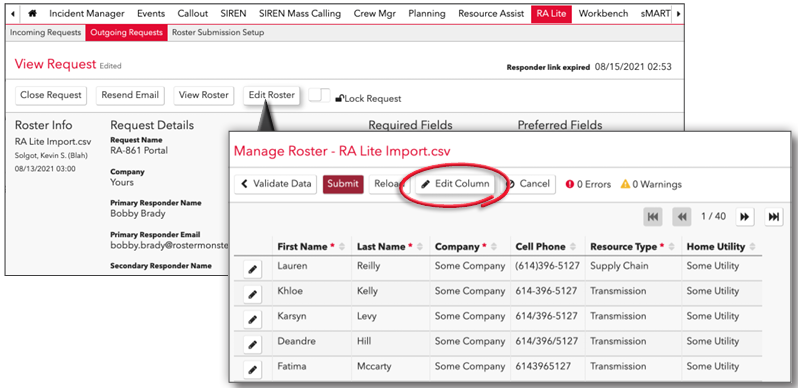Sort by the First Name column
Screen dimensions: 798x388
pyautogui.click(x=342, y=247)
